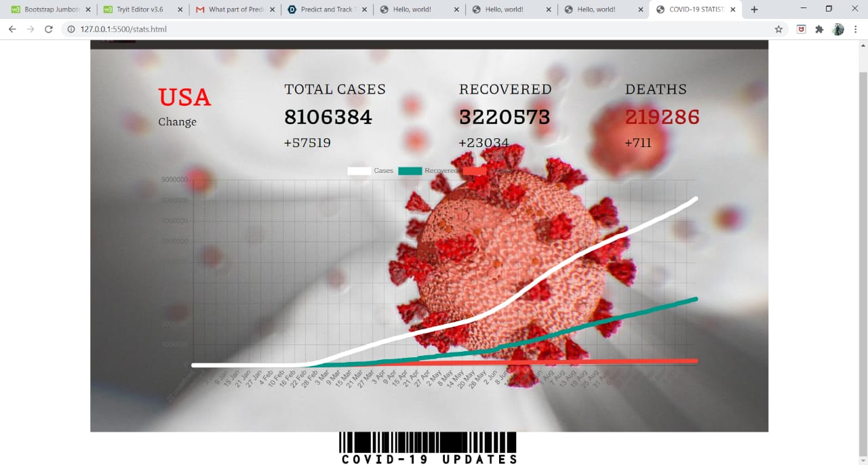This screenshot has width=868, height=465.
Task: Click the white Cases legend swatch
Action: coord(359,171)
